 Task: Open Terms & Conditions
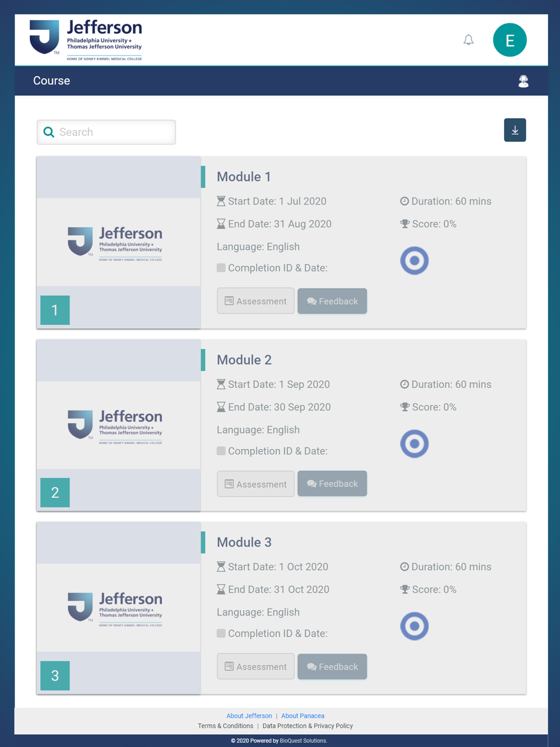225,726
